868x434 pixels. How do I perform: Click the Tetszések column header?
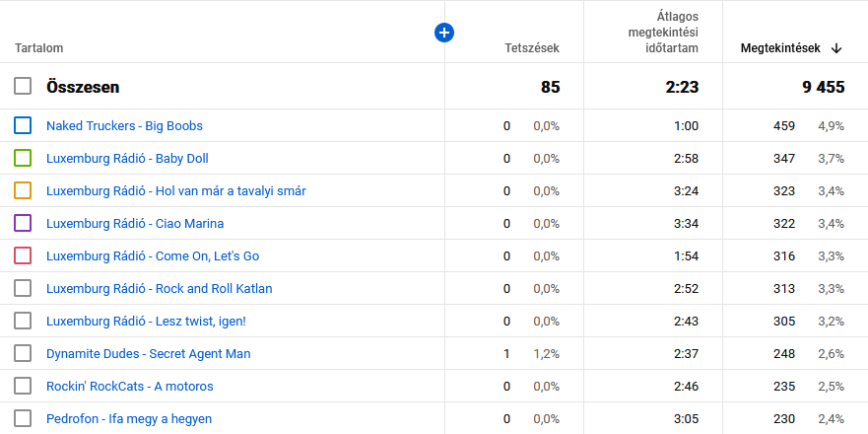click(532, 48)
